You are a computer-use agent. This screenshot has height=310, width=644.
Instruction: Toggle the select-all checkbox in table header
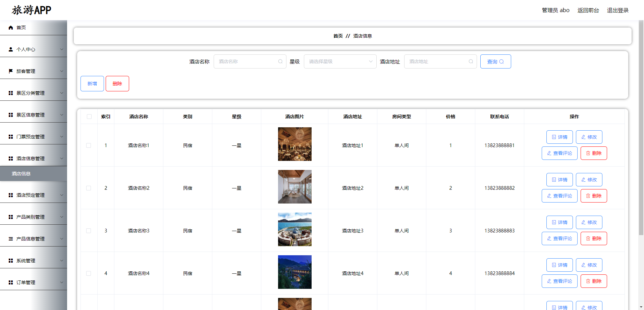pos(89,117)
